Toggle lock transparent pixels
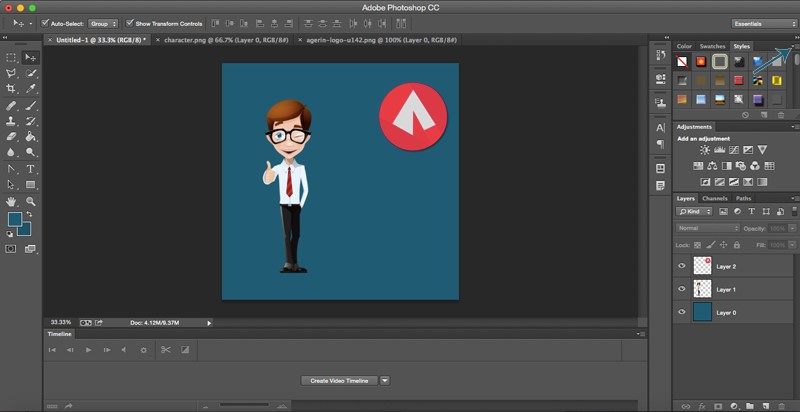This screenshot has width=800, height=412. (697, 245)
